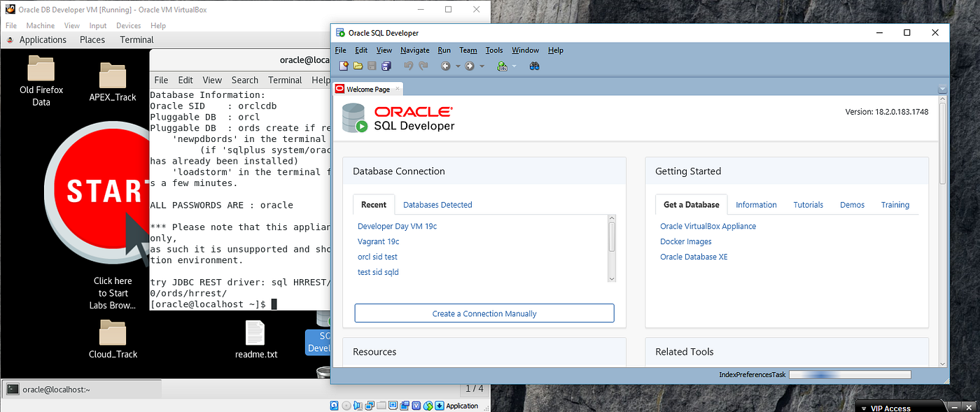Select the Get a Database tab
980x412 pixels.
(692, 205)
